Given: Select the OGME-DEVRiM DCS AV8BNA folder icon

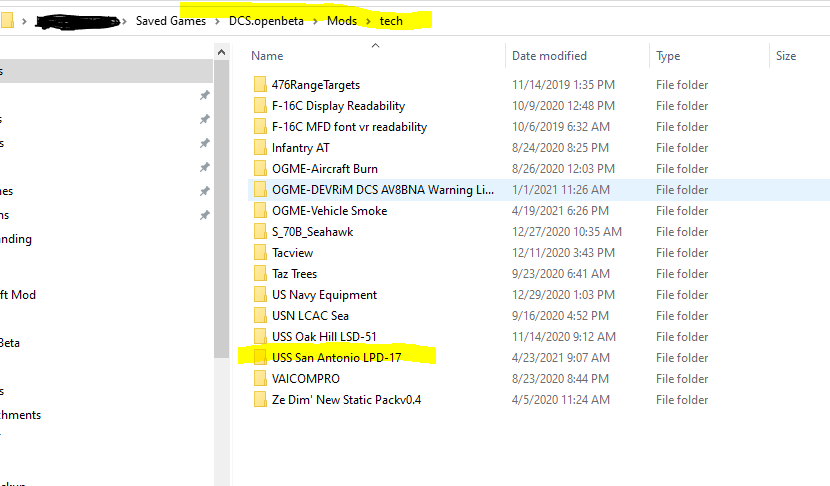Looking at the screenshot, I should tap(260, 190).
